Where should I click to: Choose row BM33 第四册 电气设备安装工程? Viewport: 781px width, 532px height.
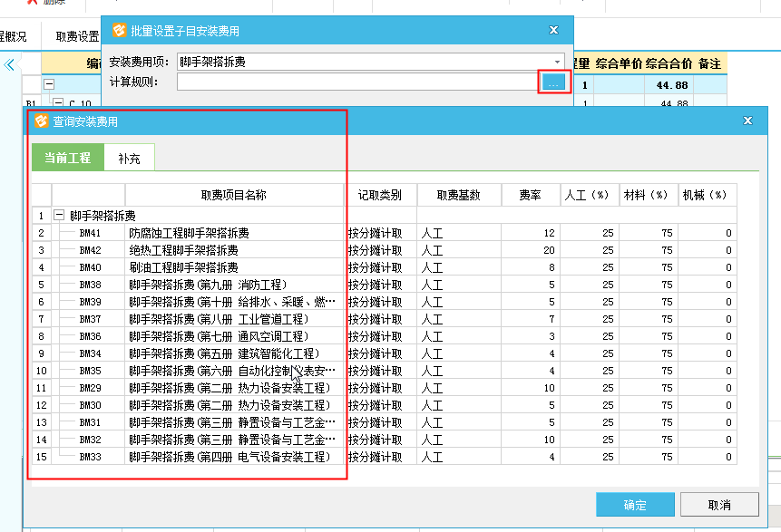229,457
